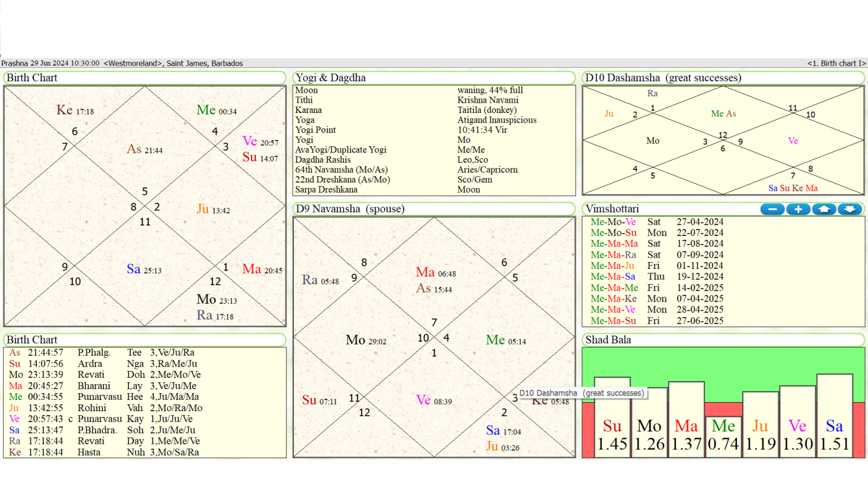868x488 pixels.
Task: Click 'Su 14:07' in the Birth Chart diamond
Action: [x=261, y=157]
